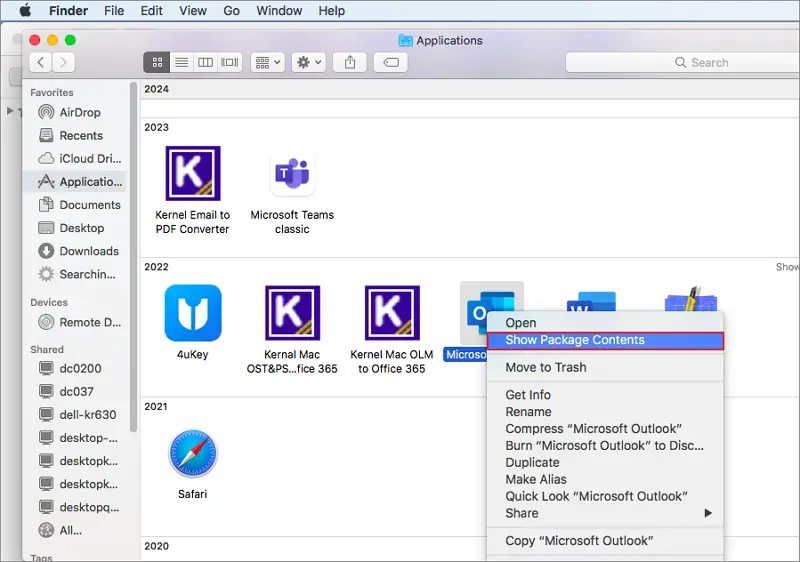
Task: Switch to icon view
Action: point(157,62)
